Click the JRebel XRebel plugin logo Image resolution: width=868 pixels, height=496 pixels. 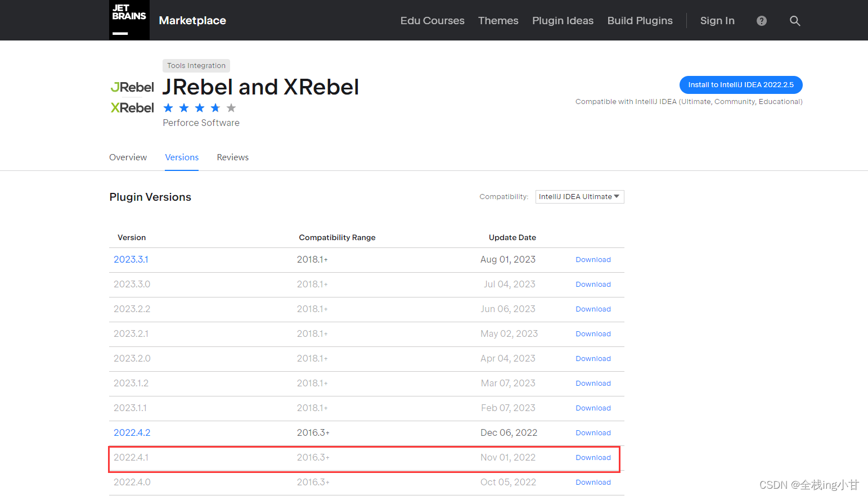coord(132,97)
